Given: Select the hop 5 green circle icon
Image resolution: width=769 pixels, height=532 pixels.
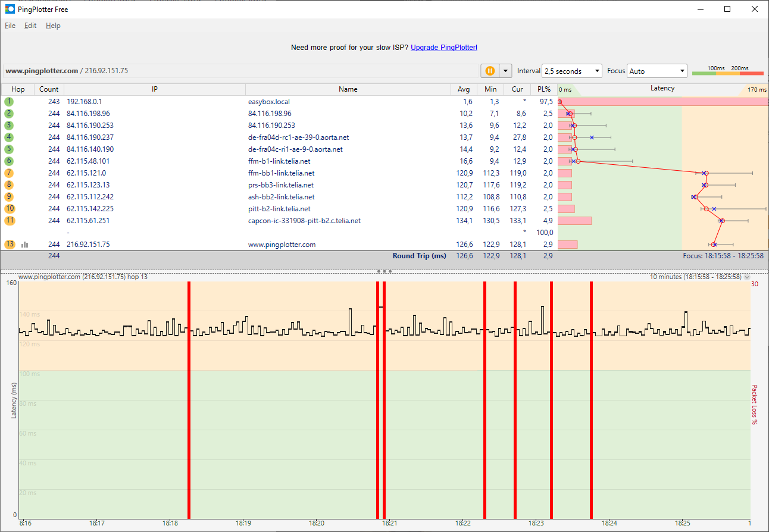Looking at the screenshot, I should 9,149.
